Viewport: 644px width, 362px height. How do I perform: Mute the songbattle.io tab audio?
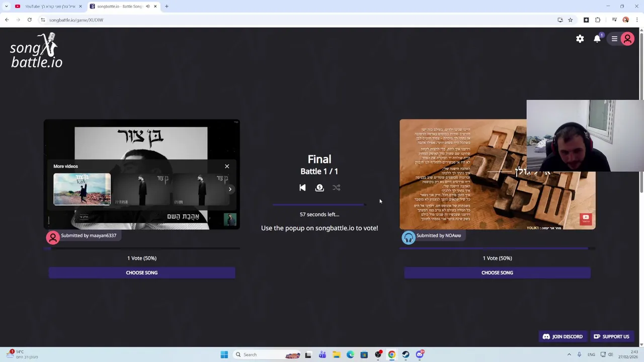click(x=147, y=6)
